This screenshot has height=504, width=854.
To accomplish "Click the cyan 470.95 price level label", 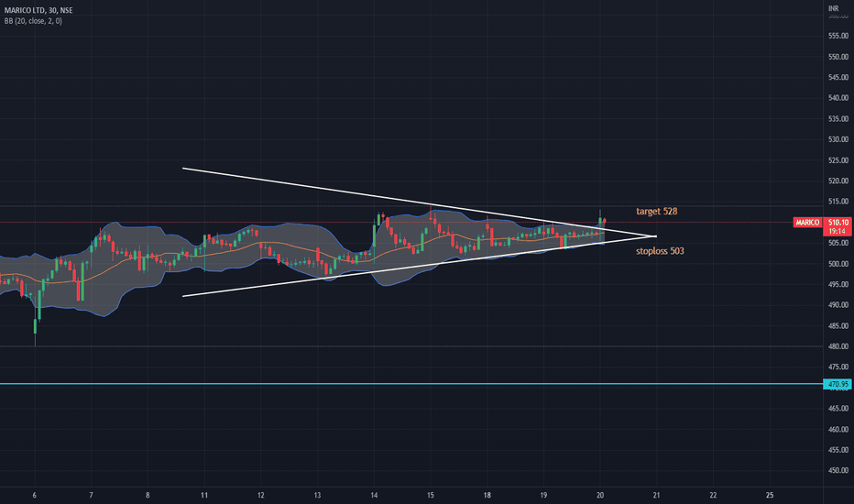I will pos(838,384).
